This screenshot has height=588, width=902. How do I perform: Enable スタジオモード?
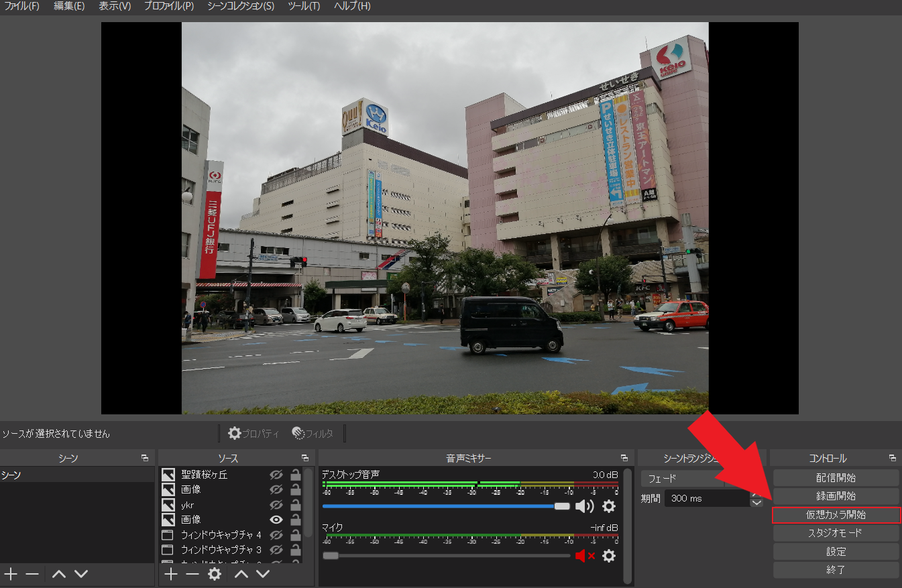pos(836,533)
